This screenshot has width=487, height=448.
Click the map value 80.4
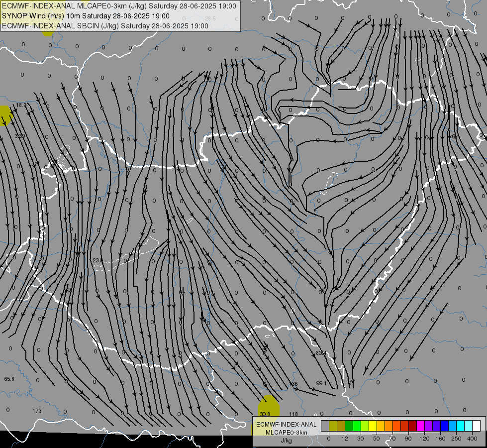click(321, 353)
